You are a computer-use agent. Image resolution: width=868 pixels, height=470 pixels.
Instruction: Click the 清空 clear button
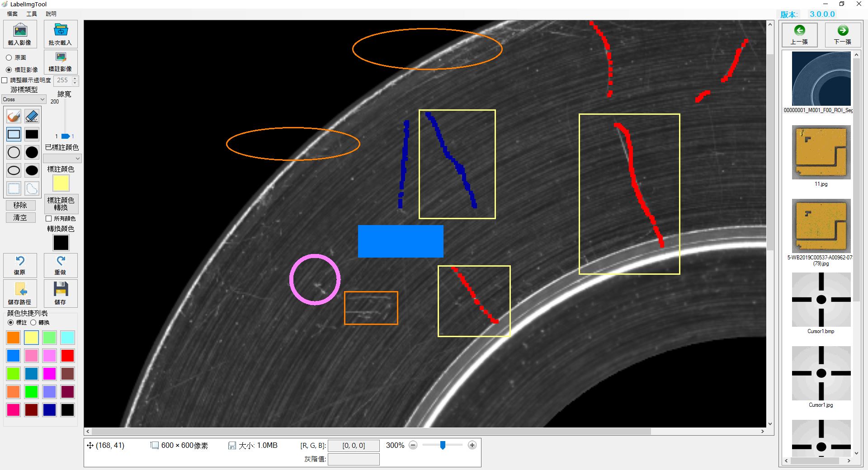20,217
